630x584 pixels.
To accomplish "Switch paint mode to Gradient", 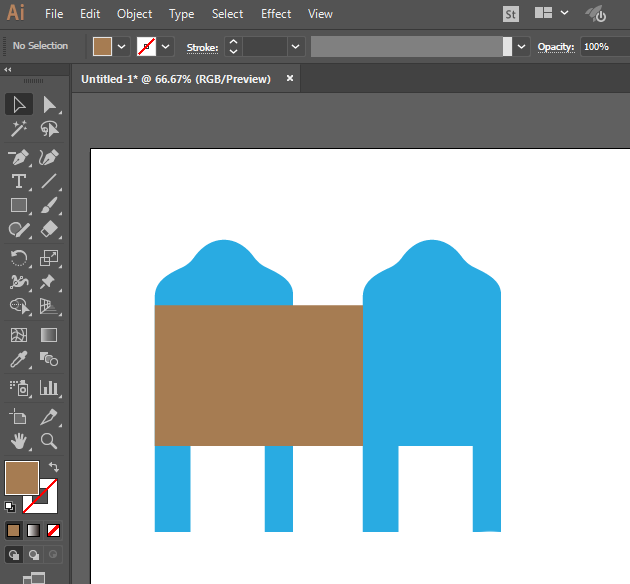I will pos(34,530).
